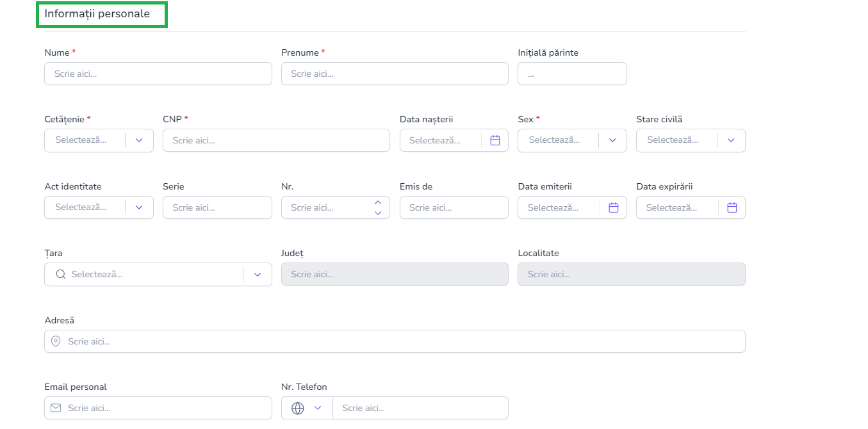This screenshot has height=429, width=868.
Task: Increase the Nr. value with up arrow
Action: click(x=377, y=202)
